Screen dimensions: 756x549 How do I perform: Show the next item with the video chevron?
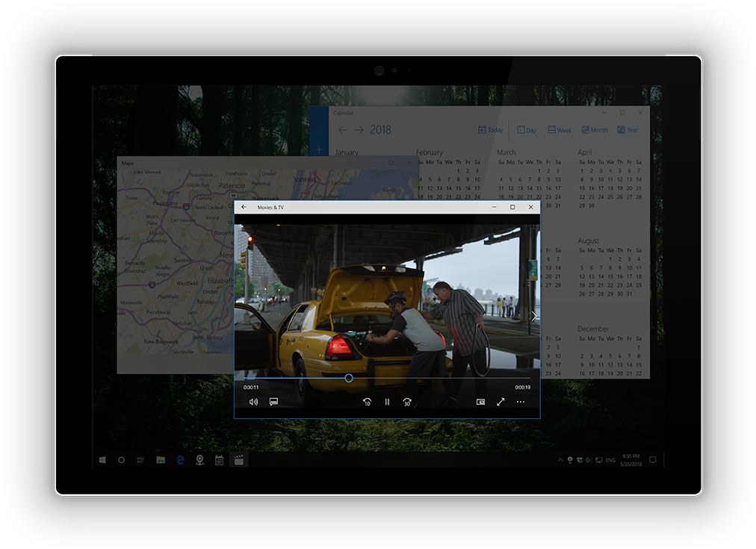533,316
